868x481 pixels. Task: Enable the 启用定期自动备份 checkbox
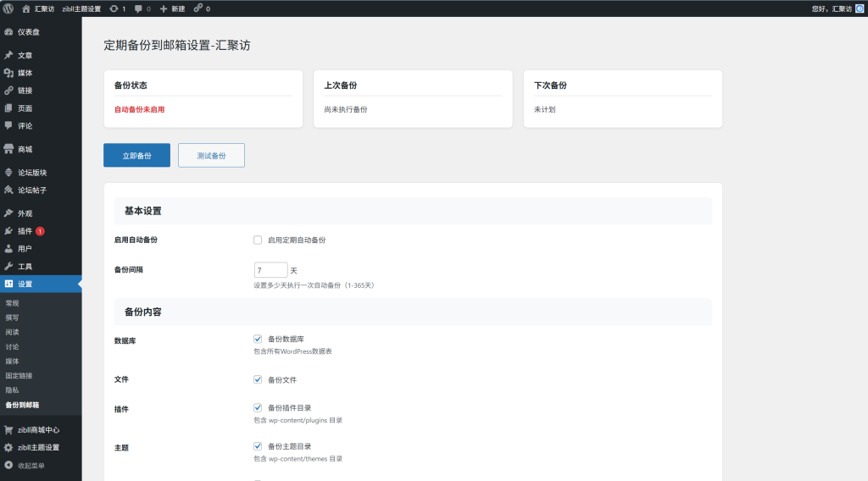point(258,240)
